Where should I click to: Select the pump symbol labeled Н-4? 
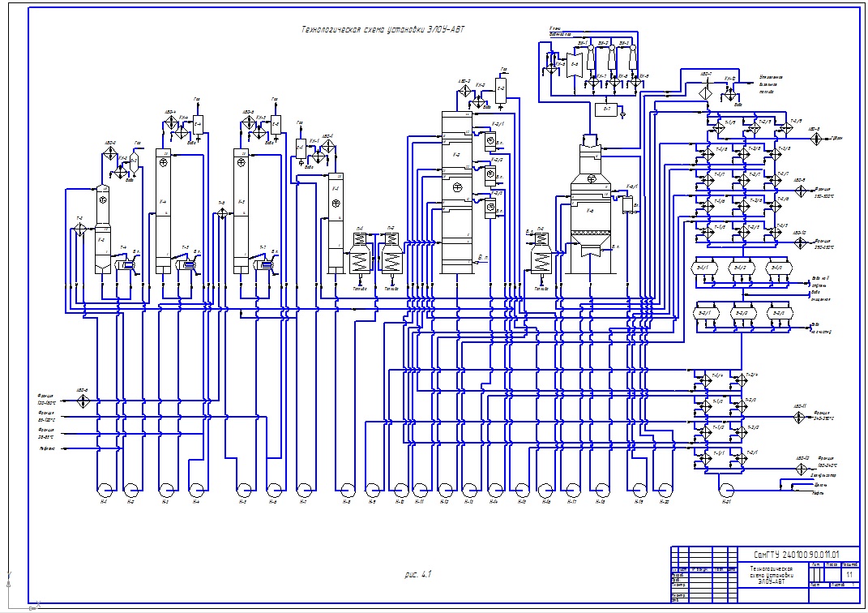[x=196, y=490]
